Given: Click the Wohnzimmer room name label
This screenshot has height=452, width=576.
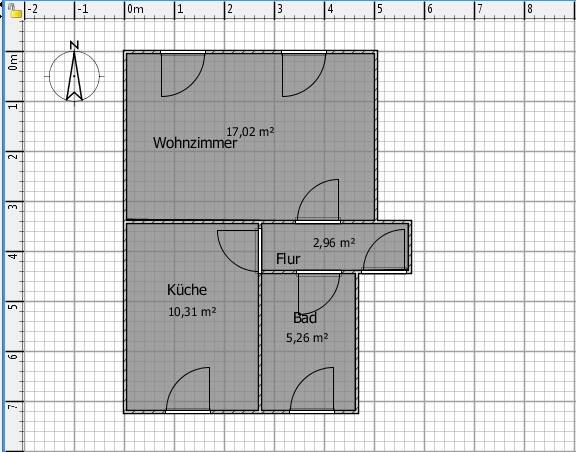Looking at the screenshot, I should tap(195, 143).
